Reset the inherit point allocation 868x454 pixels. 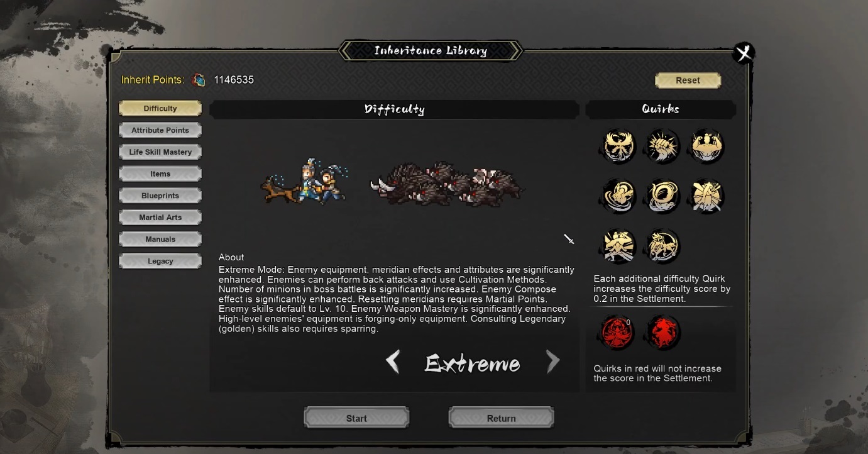pos(688,80)
